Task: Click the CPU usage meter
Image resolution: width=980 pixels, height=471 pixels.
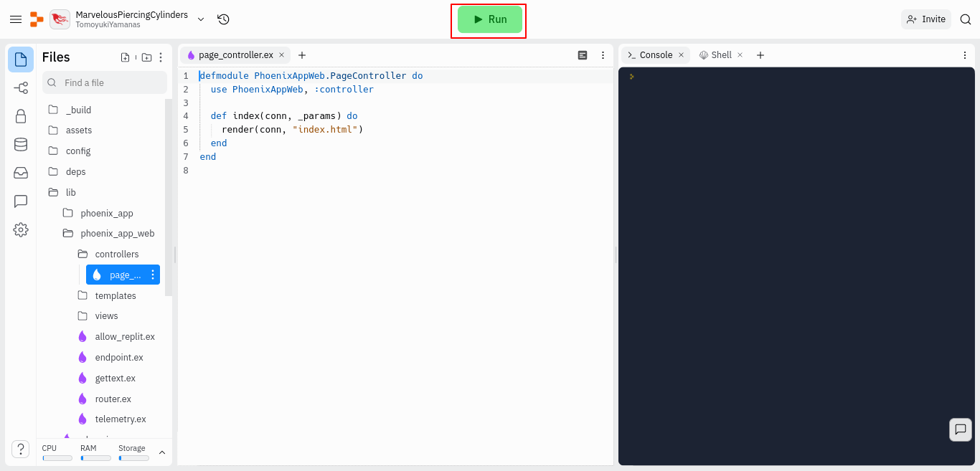Action: click(x=57, y=453)
